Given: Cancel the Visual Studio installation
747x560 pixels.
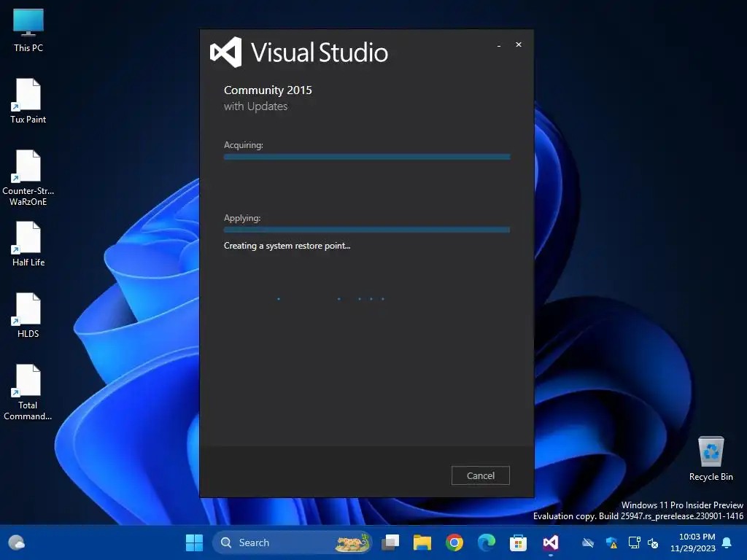Looking at the screenshot, I should click(480, 475).
